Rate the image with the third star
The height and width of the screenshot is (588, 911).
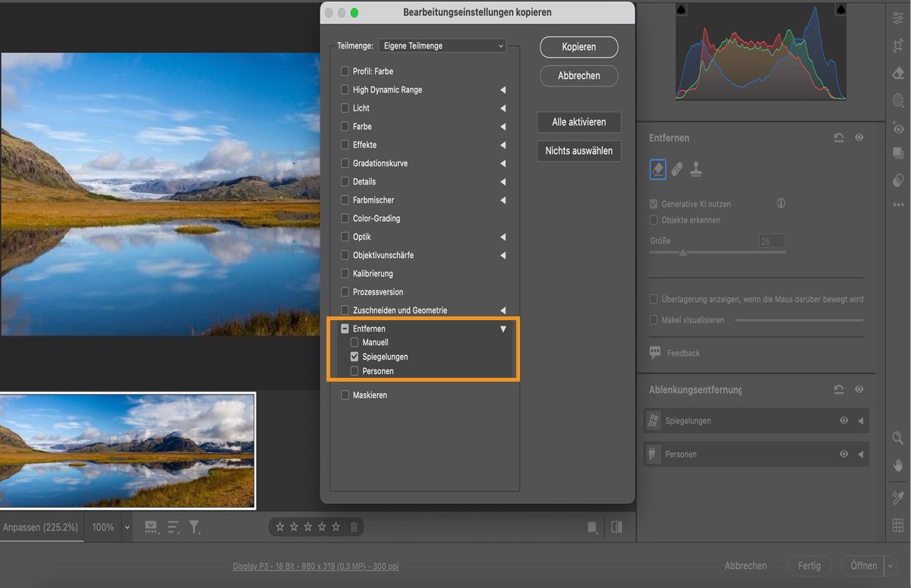(307, 527)
